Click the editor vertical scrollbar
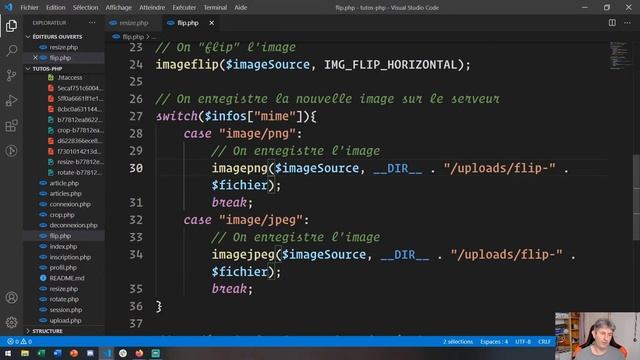640x360 pixels. [x=636, y=198]
